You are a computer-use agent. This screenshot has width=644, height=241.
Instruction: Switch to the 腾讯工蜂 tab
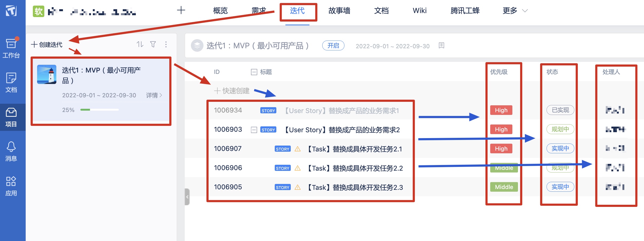[x=465, y=11]
